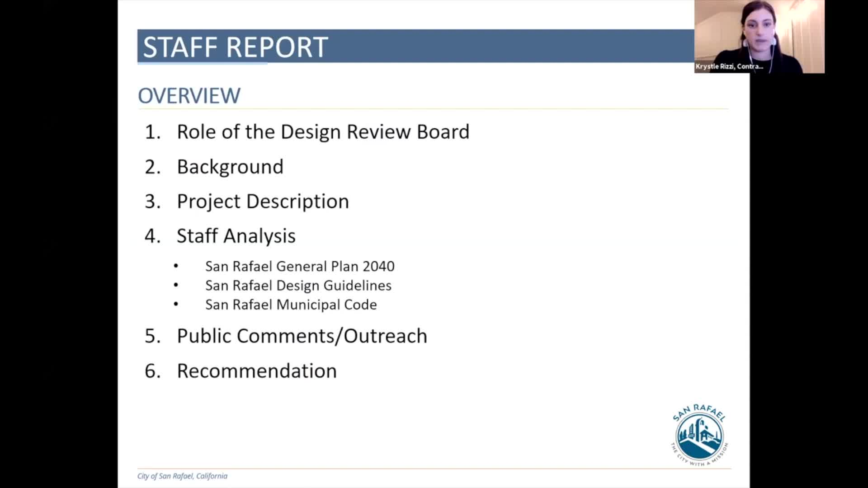Click the OVERVIEW heading

[189, 96]
